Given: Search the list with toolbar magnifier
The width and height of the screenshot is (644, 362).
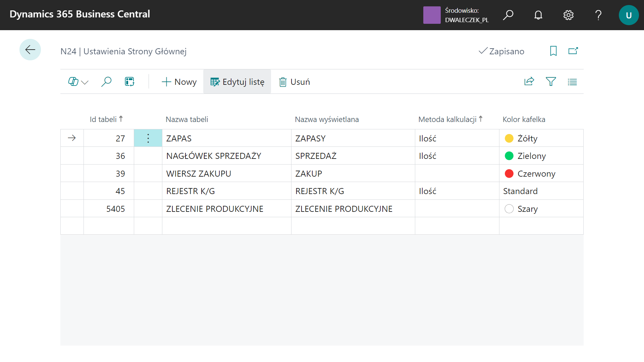Looking at the screenshot, I should click(x=106, y=82).
